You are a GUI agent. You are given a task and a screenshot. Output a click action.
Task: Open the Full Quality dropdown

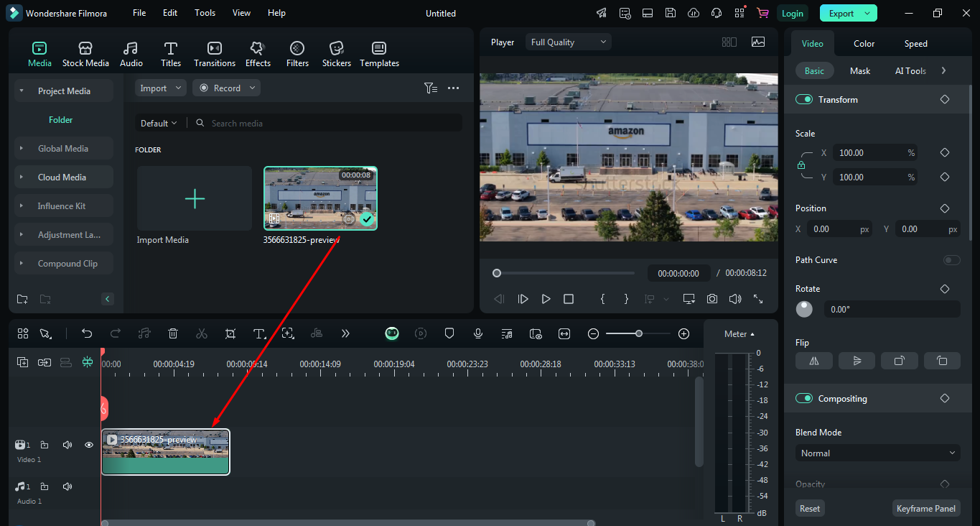click(x=569, y=42)
